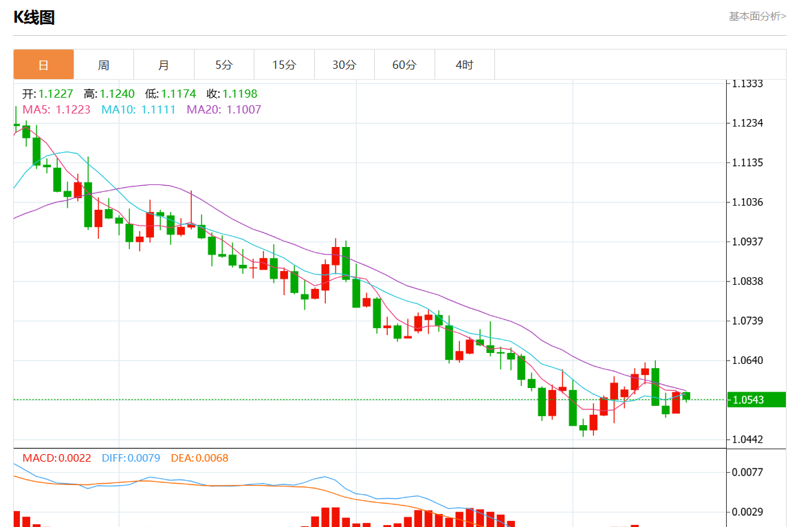Click the MA5: 1.1223 indicator label
The width and height of the screenshot is (812, 527).
56,110
